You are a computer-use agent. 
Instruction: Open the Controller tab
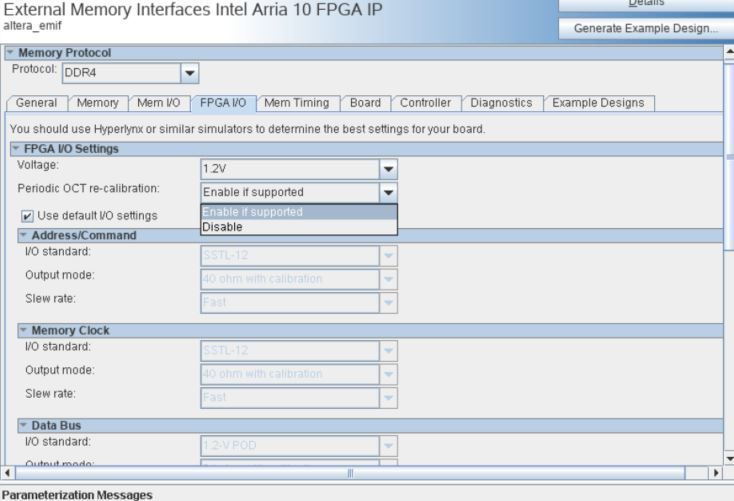pyautogui.click(x=426, y=103)
